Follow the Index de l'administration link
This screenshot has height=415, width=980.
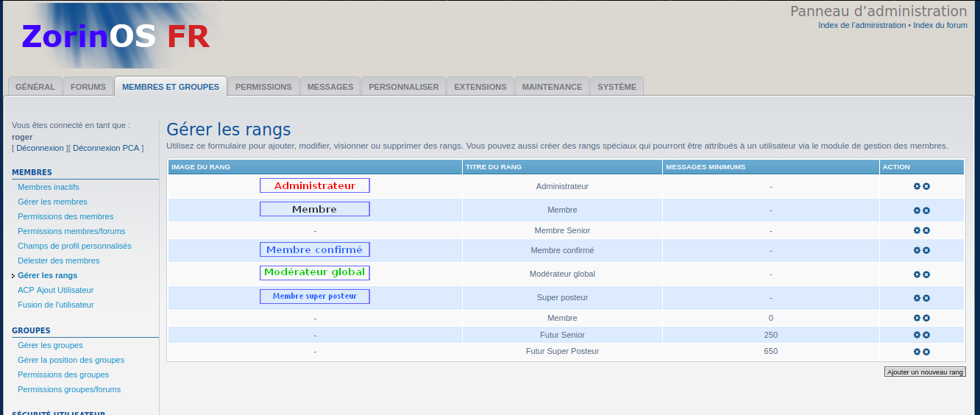tap(862, 25)
